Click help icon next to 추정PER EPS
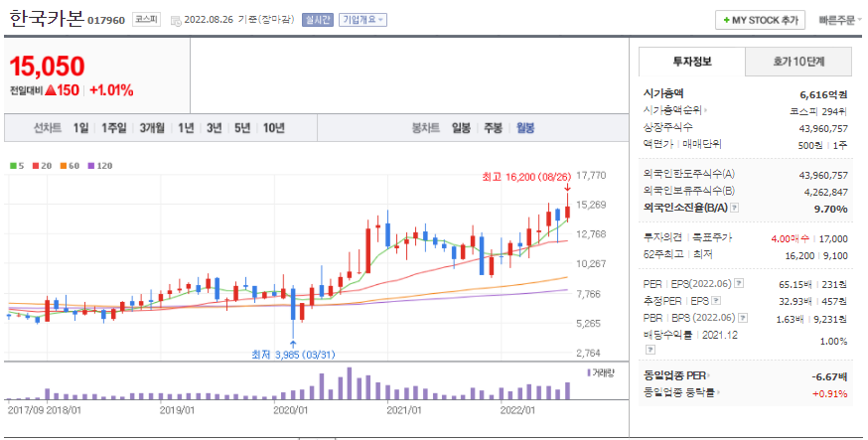Image resolution: width=868 pixels, height=440 pixels. point(716,301)
